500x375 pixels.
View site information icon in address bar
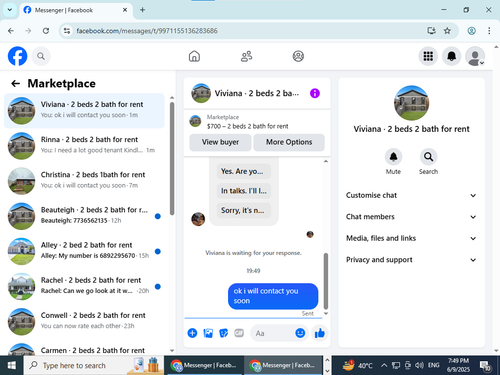67,31
